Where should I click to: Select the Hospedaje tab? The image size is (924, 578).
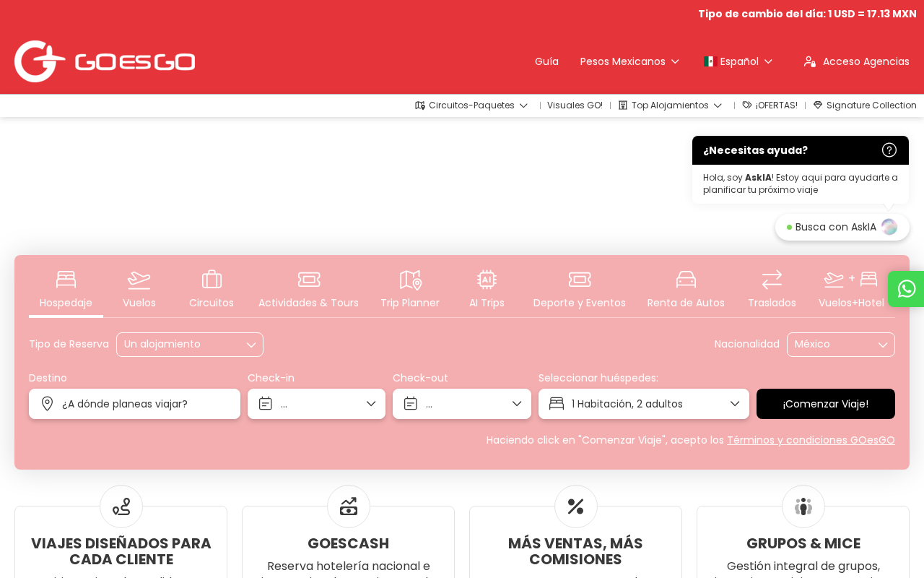tap(66, 290)
